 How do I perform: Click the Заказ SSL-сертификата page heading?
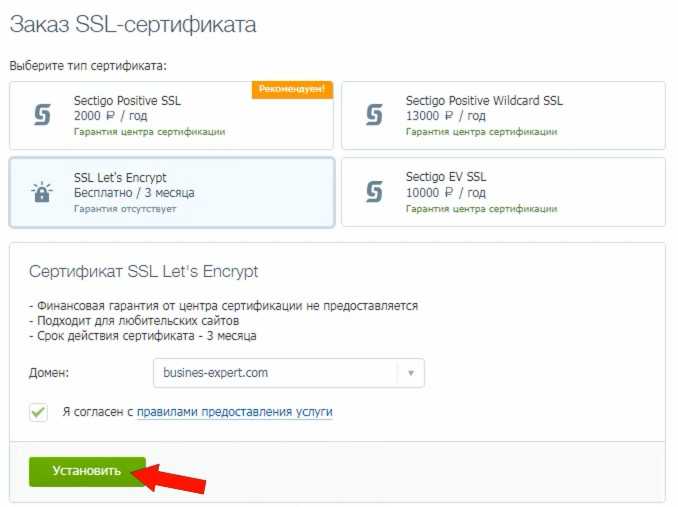tap(133, 24)
